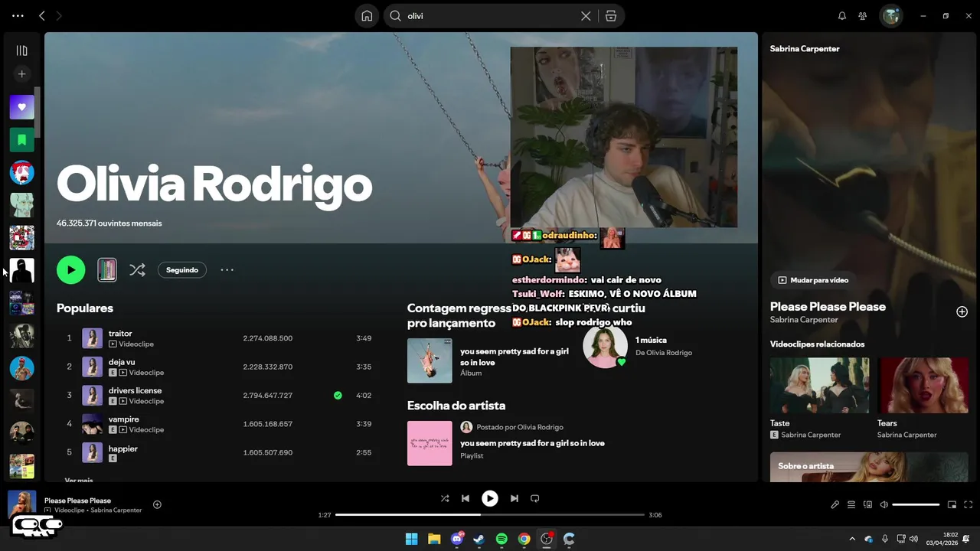Image resolution: width=980 pixels, height=551 pixels.
Task: Click 'Sabrina Carpenter' header in right panel
Action: pyautogui.click(x=805, y=49)
